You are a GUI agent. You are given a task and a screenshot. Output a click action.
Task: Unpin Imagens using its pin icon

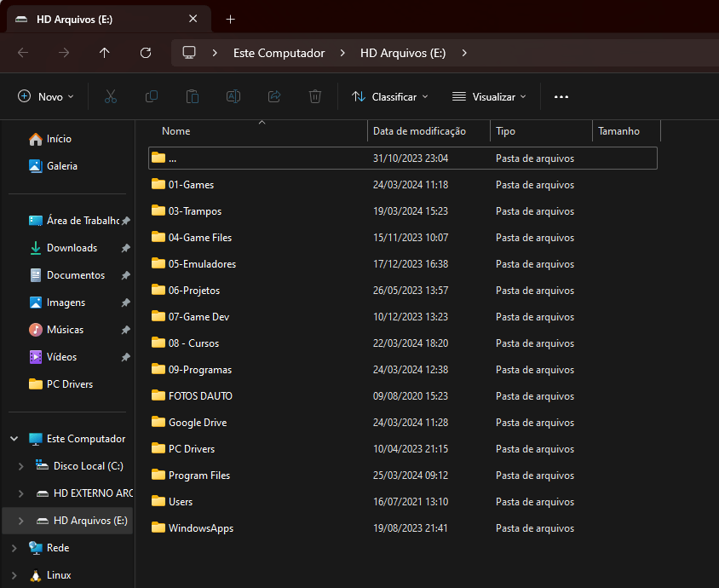pos(125,303)
